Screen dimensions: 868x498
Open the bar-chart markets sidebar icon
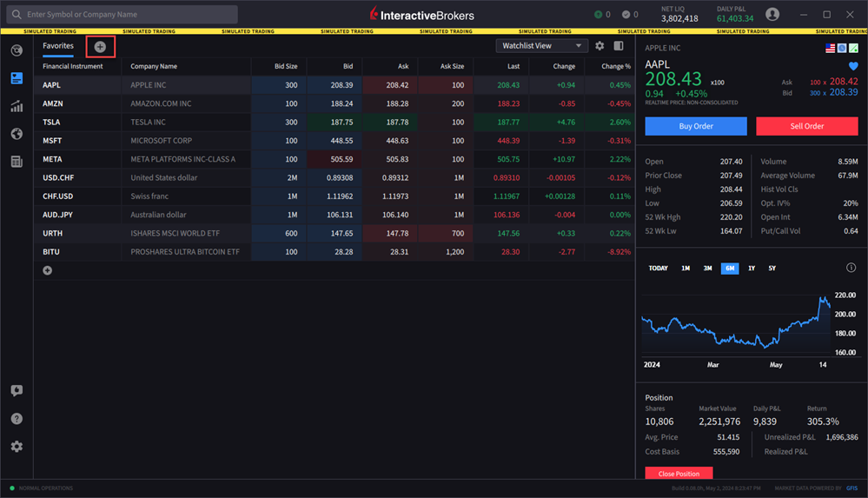[x=17, y=106]
